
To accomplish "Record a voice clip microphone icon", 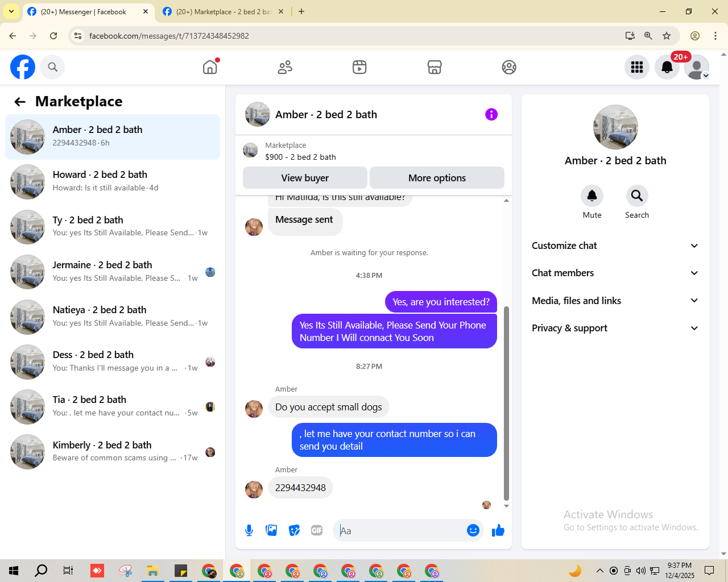I will click(249, 530).
